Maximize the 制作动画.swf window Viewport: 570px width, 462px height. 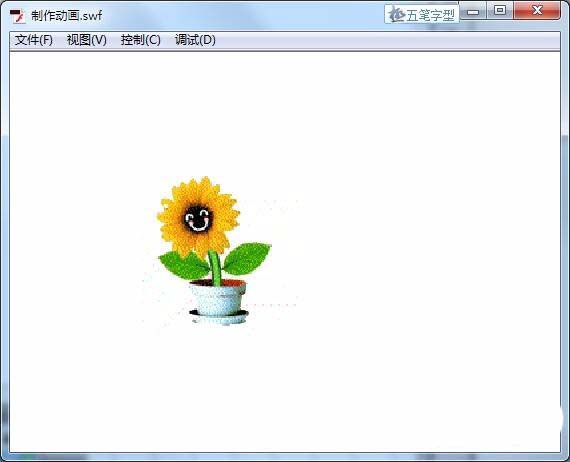point(500,11)
